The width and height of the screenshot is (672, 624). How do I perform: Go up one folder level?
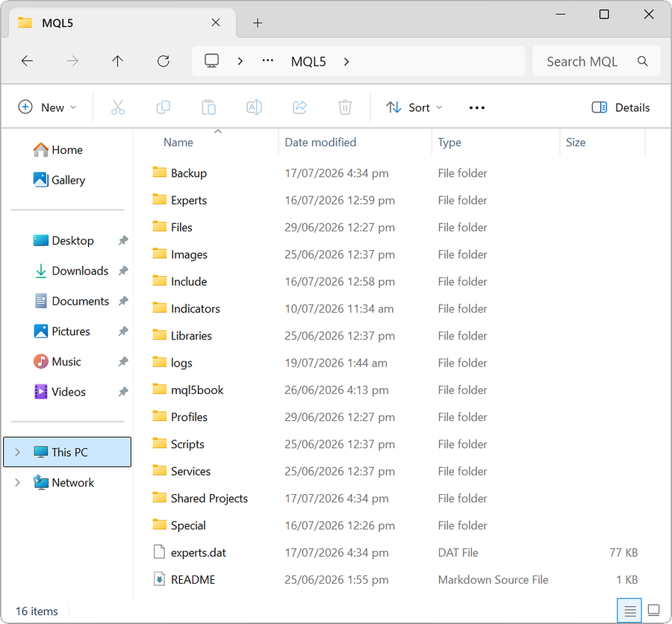click(x=117, y=61)
